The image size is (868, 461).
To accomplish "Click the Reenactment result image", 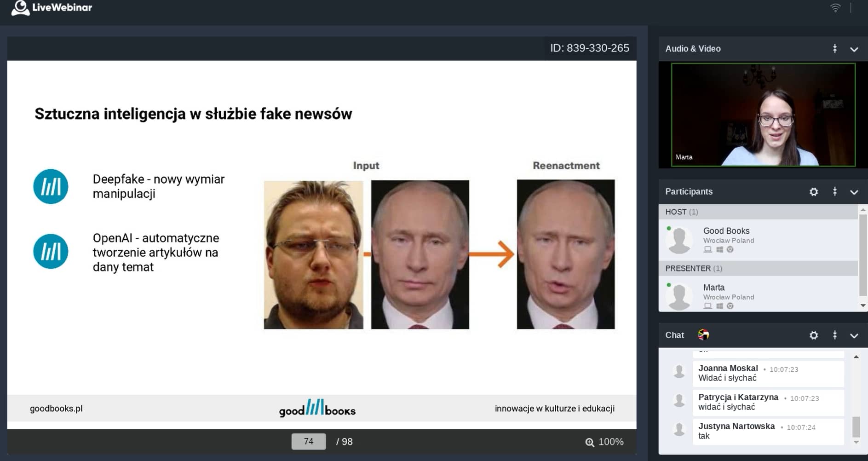I will point(566,254).
